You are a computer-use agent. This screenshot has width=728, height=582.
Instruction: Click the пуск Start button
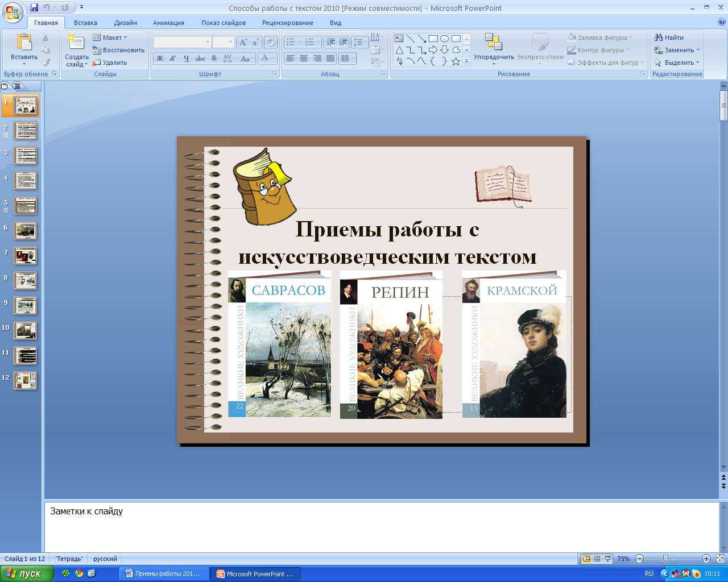click(27, 573)
